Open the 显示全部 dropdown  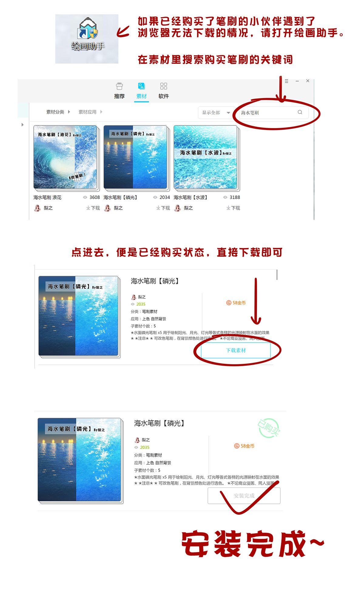coord(216,112)
